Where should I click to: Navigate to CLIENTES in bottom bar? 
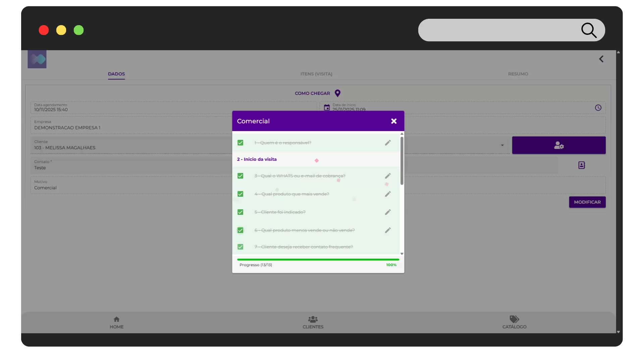pyautogui.click(x=313, y=322)
